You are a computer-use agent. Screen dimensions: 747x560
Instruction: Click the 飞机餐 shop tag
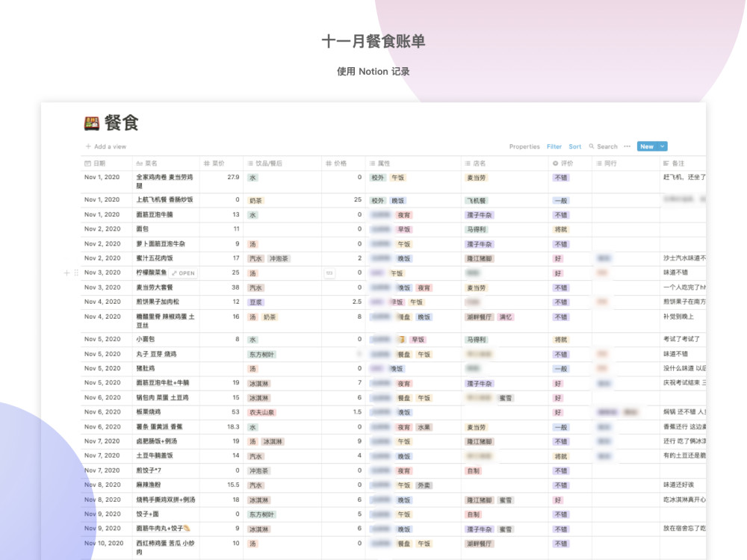coord(477,201)
